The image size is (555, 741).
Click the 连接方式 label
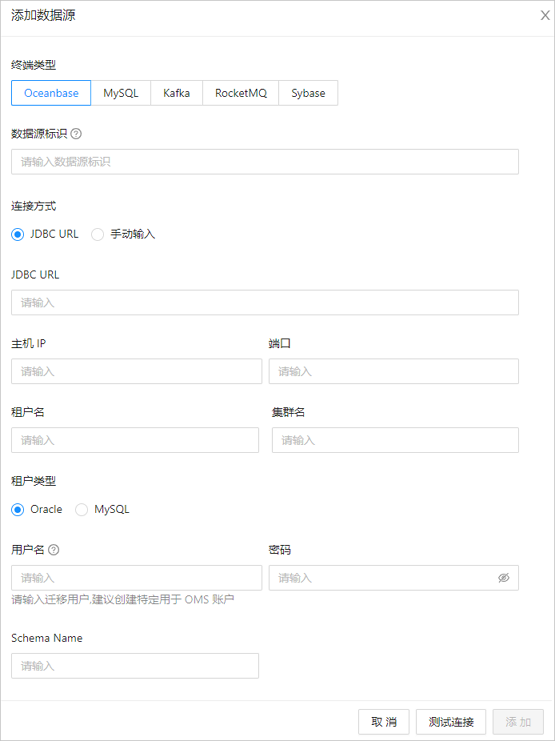point(34,206)
